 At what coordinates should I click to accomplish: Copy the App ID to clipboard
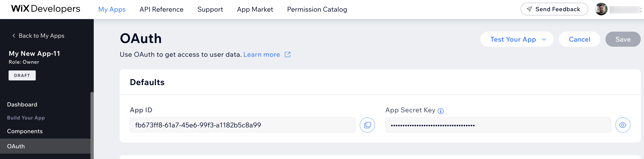(367, 125)
